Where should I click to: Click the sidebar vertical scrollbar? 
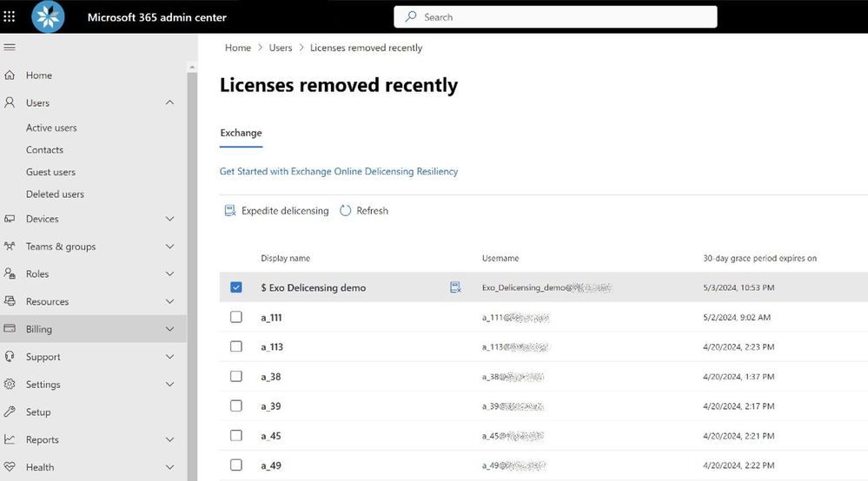(x=192, y=276)
